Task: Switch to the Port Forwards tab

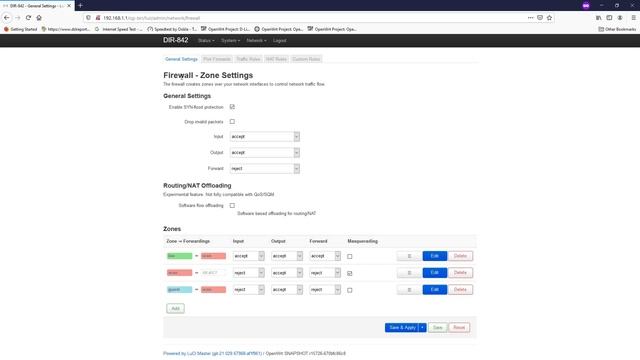Action: point(217,59)
